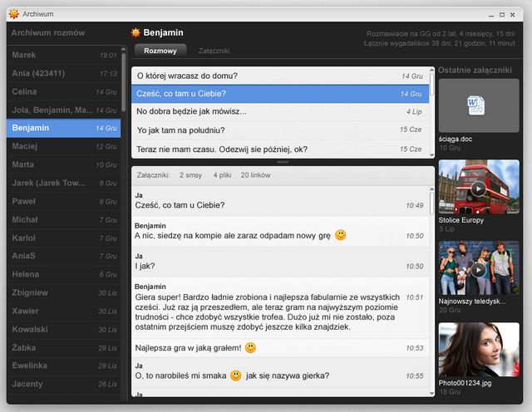Image resolution: width=532 pixels, height=412 pixels.
Task: Select contact Celina
Action: [64, 91]
